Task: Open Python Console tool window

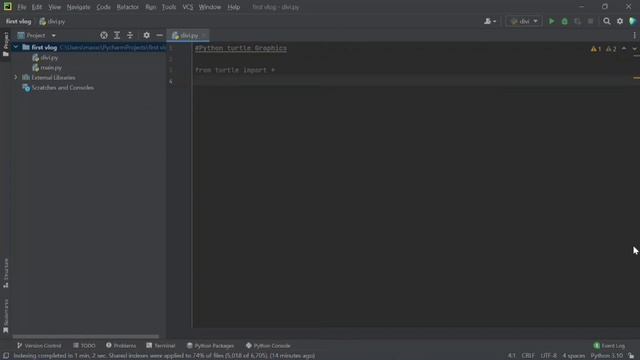Action: 268,345
